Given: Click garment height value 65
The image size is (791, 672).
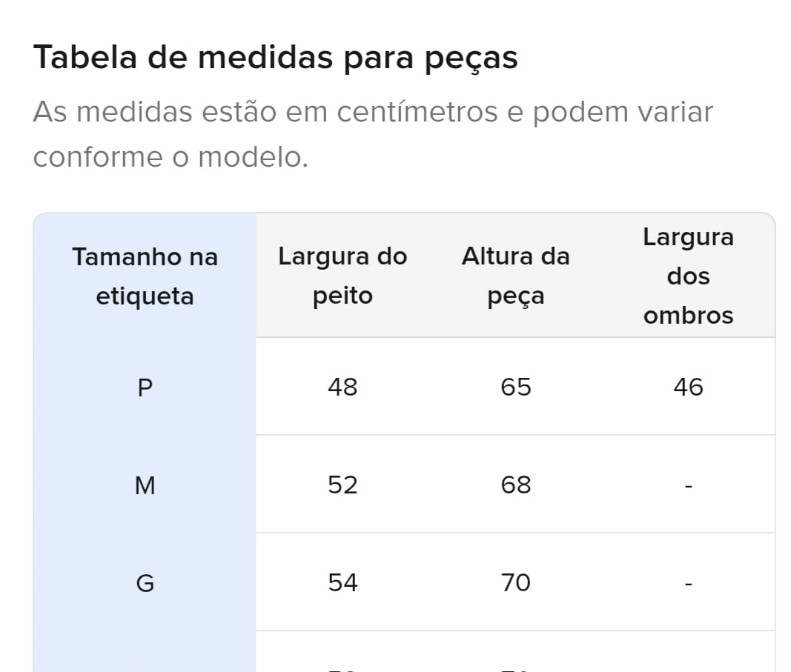Looking at the screenshot, I should [x=516, y=387].
